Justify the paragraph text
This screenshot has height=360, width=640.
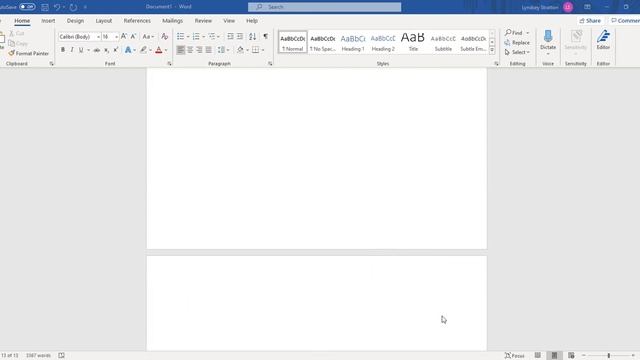(209, 50)
